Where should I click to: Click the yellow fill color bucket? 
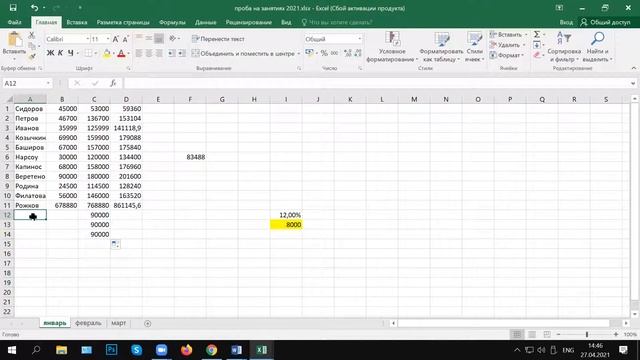(107, 53)
